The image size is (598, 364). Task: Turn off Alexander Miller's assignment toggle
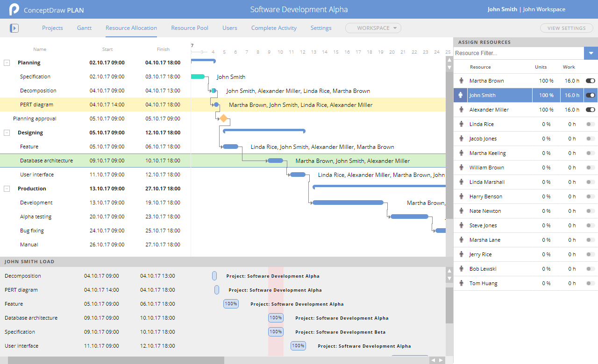(x=590, y=110)
